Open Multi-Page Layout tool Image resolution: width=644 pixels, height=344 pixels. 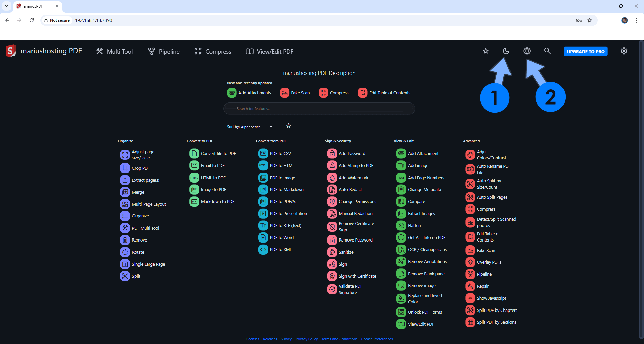(143, 204)
